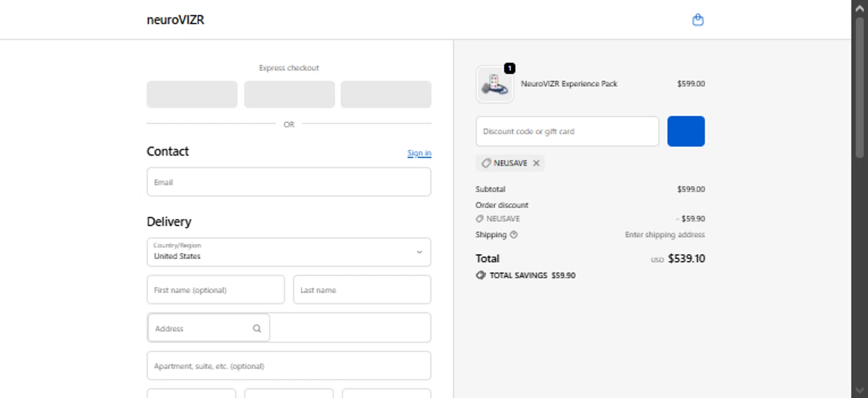Image resolution: width=868 pixels, height=398 pixels.
Task: Click the first express checkout placeholder button
Action: click(x=192, y=94)
